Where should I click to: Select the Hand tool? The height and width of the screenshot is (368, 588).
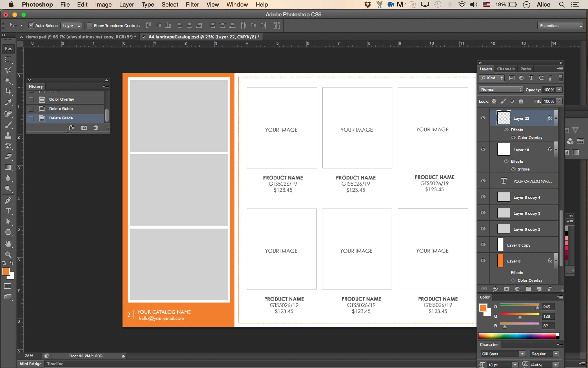8,244
